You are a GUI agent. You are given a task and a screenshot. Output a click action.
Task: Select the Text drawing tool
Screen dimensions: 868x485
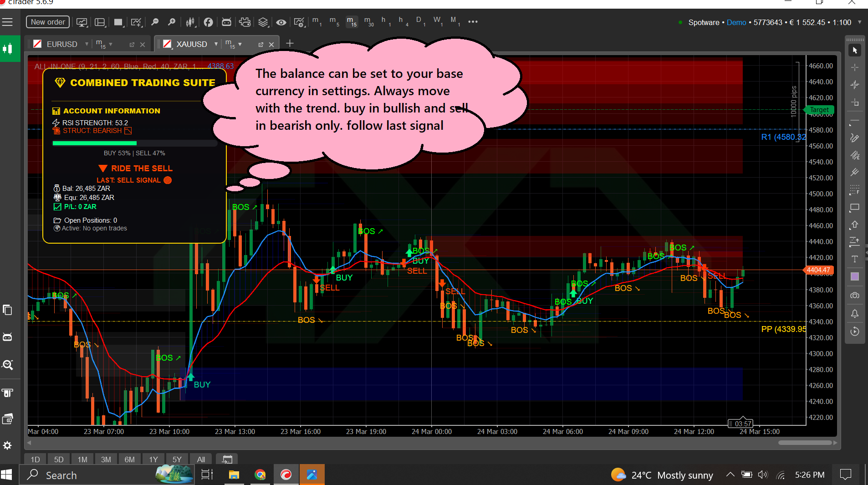point(854,259)
